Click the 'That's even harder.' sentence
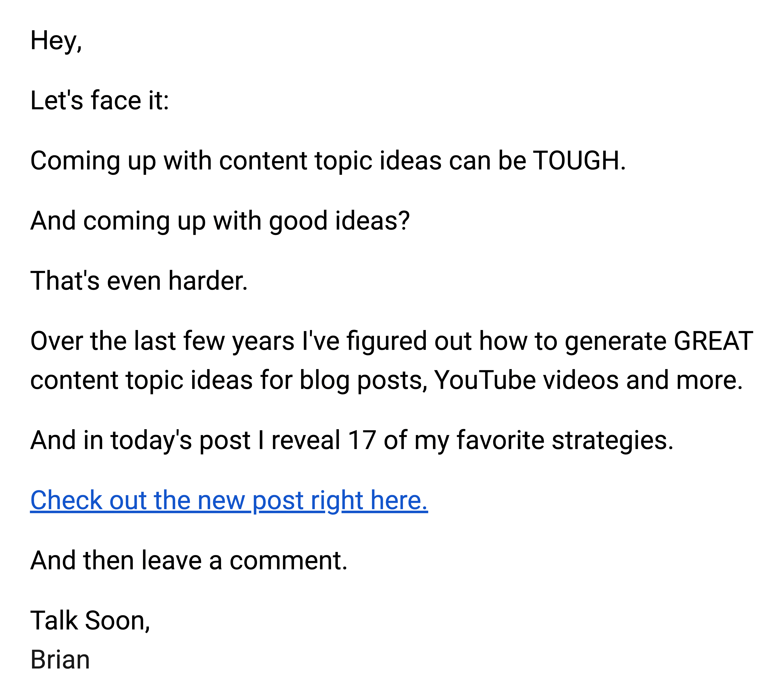The width and height of the screenshot is (784, 699). (x=139, y=281)
